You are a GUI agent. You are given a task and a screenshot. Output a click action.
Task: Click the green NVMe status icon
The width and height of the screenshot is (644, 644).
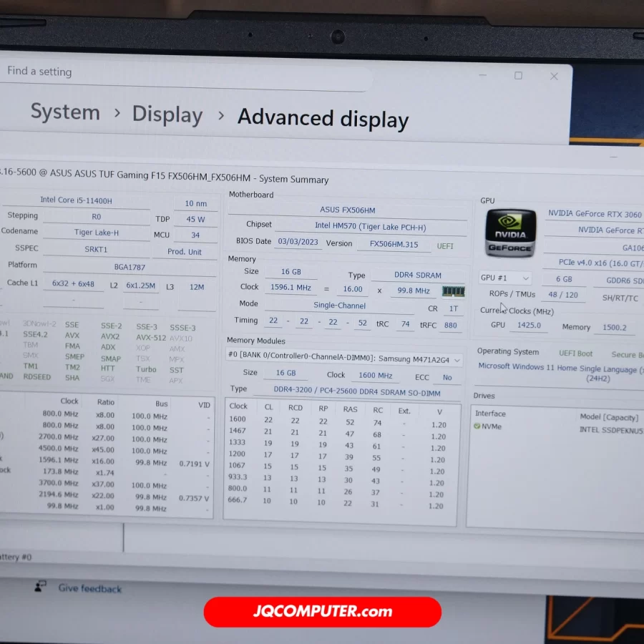pyautogui.click(x=477, y=426)
